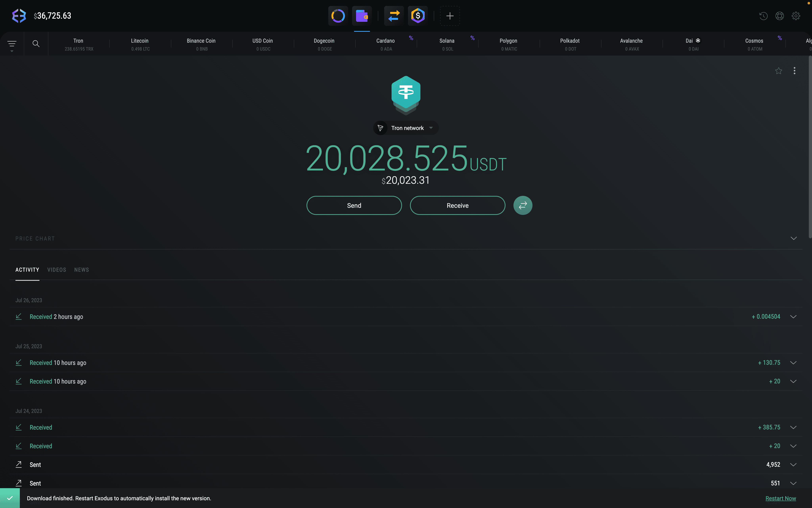Click the received arrow icon for +0.004504
The width and height of the screenshot is (812, 508).
click(19, 317)
